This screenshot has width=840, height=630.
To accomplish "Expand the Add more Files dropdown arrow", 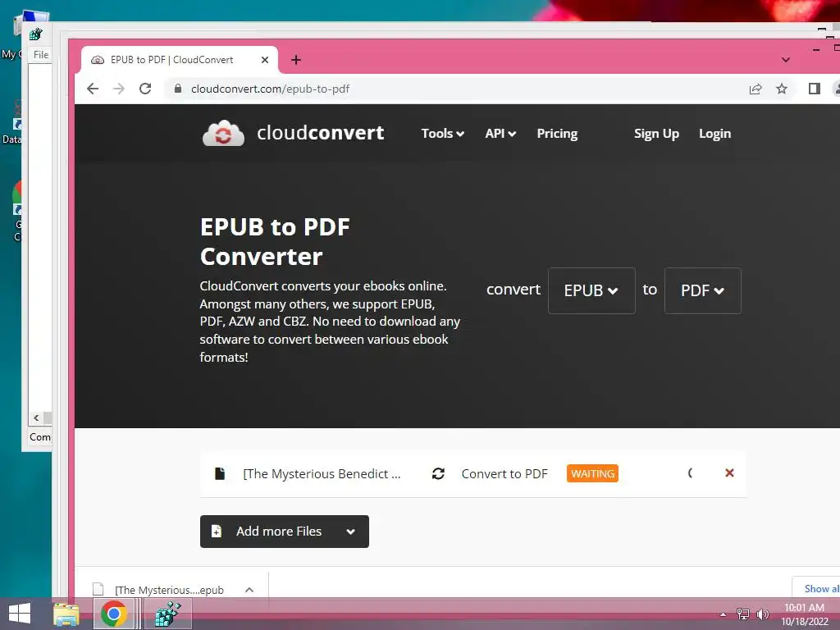I will point(351,532).
